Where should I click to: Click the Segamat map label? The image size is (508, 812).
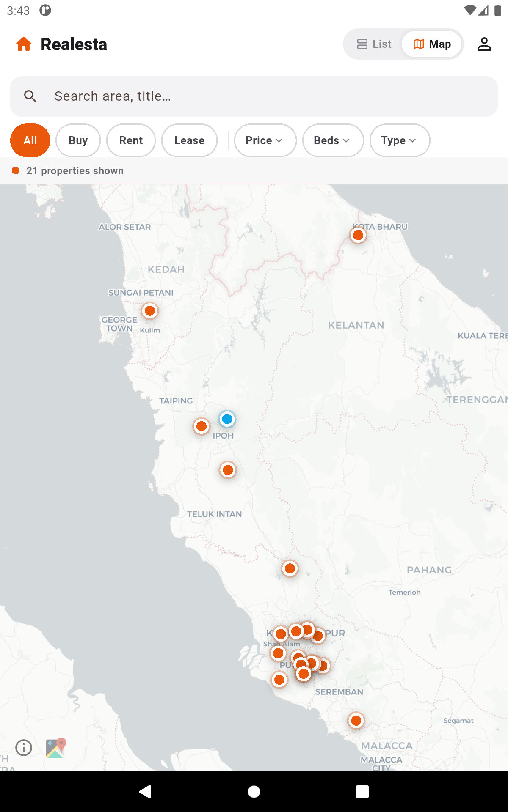[458, 721]
